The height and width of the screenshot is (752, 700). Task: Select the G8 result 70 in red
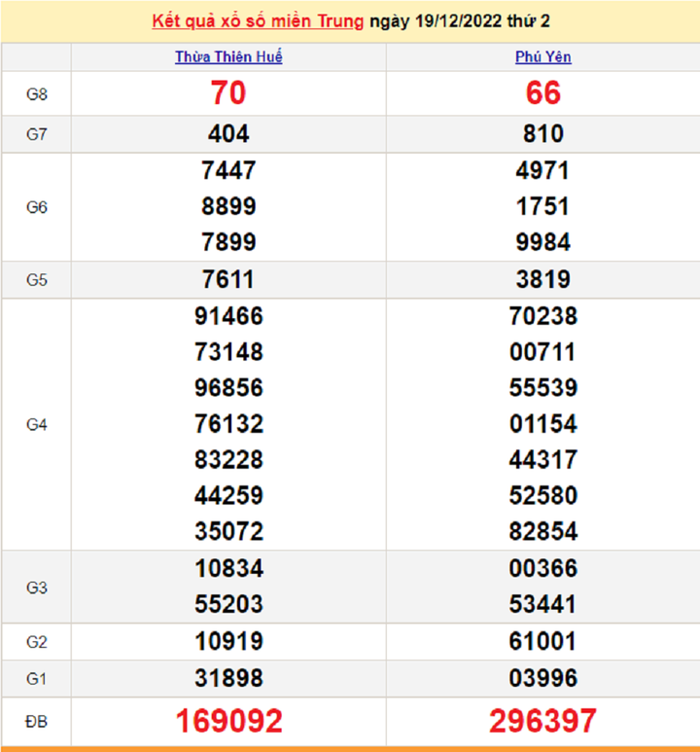tap(228, 93)
